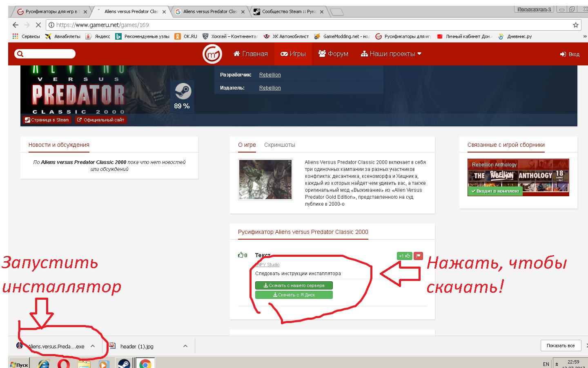Open the Рекомендуемые узлы bookmark
Image resolution: width=588 pixels, height=368 pixels.
(142, 36)
